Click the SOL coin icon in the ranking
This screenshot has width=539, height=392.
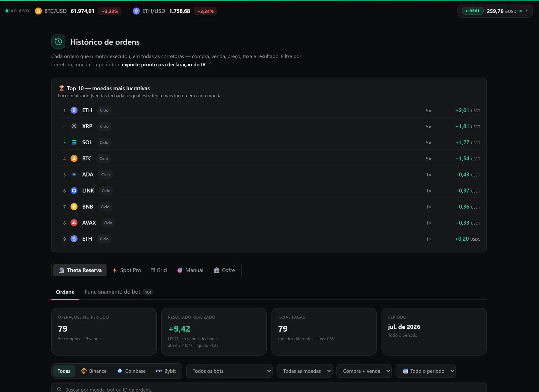74,143
